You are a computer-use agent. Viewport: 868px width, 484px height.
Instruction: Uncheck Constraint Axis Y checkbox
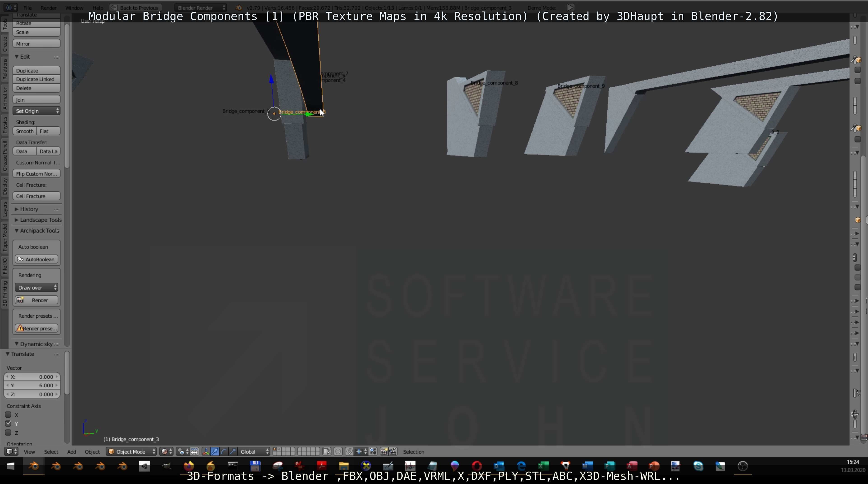pos(8,423)
